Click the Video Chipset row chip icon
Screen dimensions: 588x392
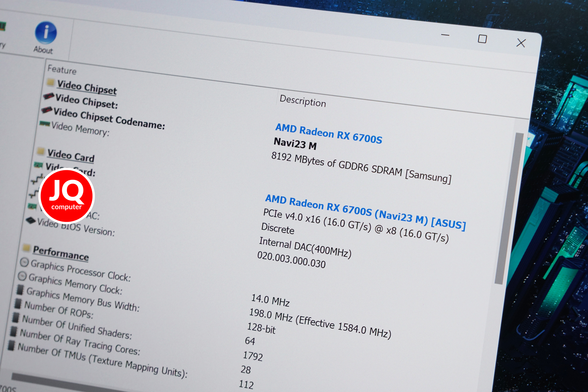point(49,96)
